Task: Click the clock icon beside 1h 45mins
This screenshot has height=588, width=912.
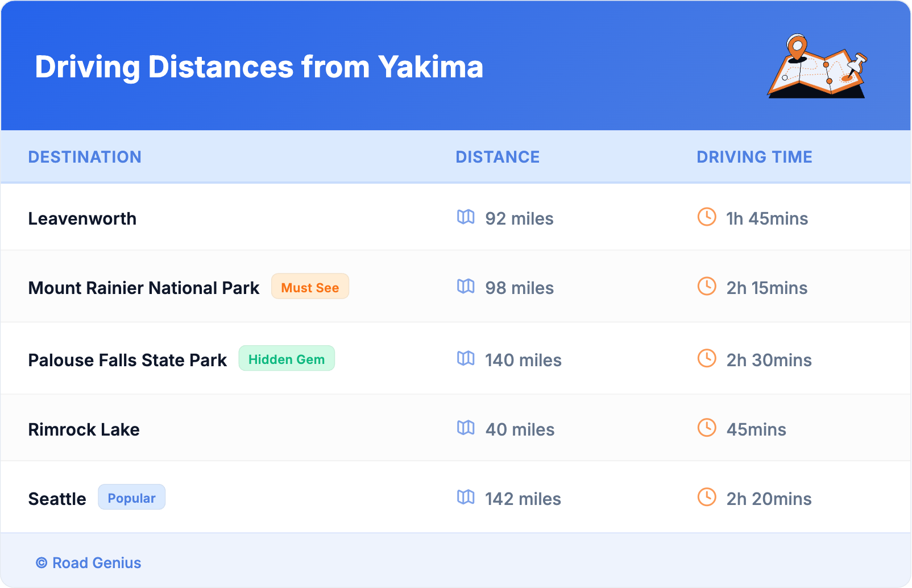Action: coord(707,217)
